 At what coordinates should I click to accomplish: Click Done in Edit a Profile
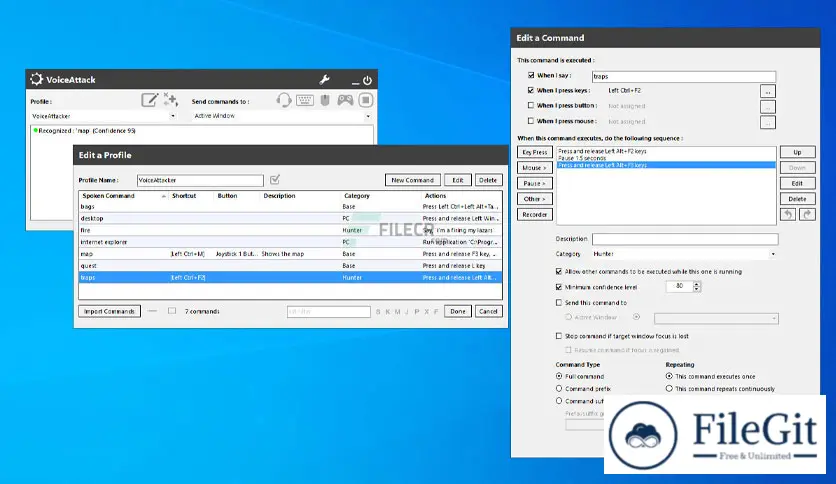[457, 311]
